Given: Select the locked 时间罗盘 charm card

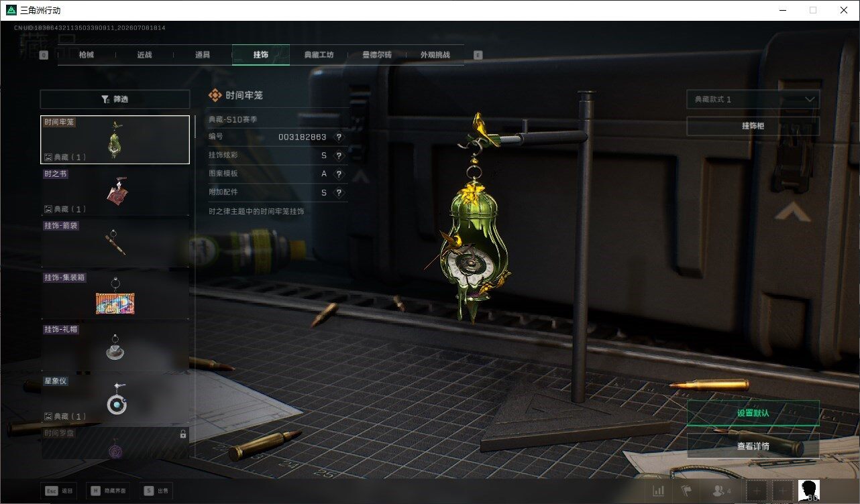Looking at the screenshot, I should (x=115, y=443).
